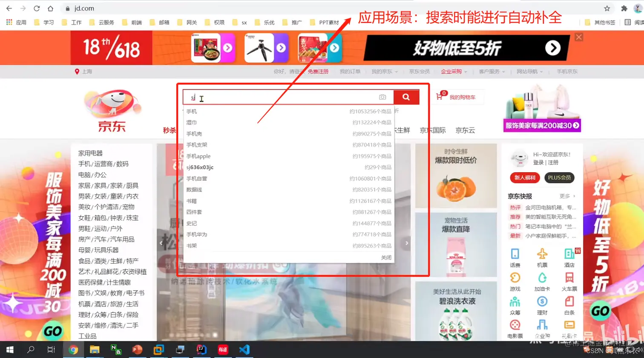Open the 学习 bookmark folder

click(x=44, y=22)
